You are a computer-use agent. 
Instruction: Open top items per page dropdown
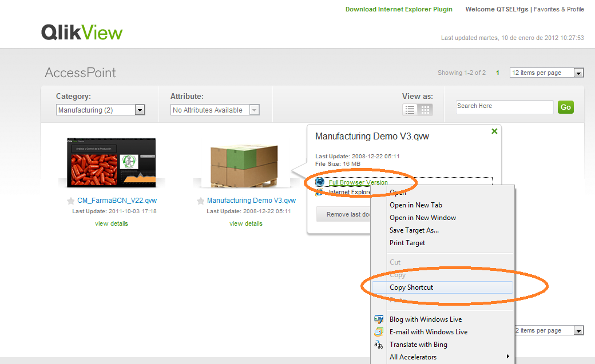tap(547, 73)
